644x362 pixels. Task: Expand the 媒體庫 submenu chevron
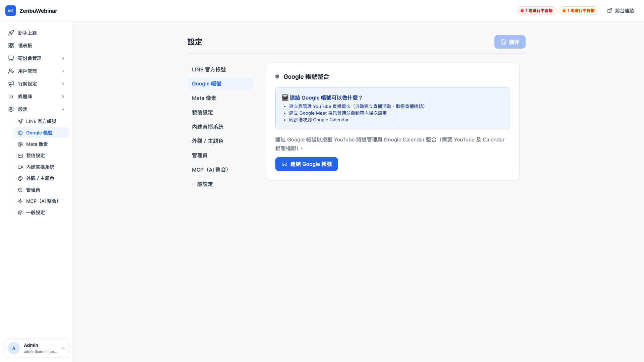(x=63, y=97)
